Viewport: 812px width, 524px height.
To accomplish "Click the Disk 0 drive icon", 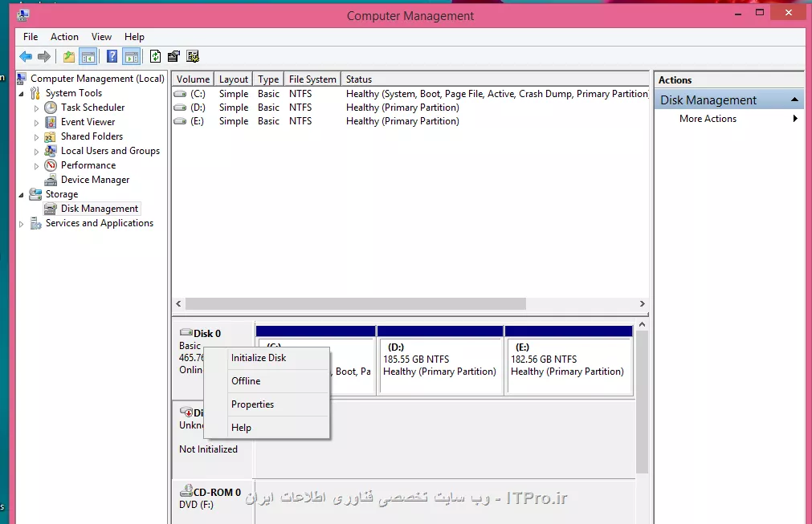I will pos(186,332).
